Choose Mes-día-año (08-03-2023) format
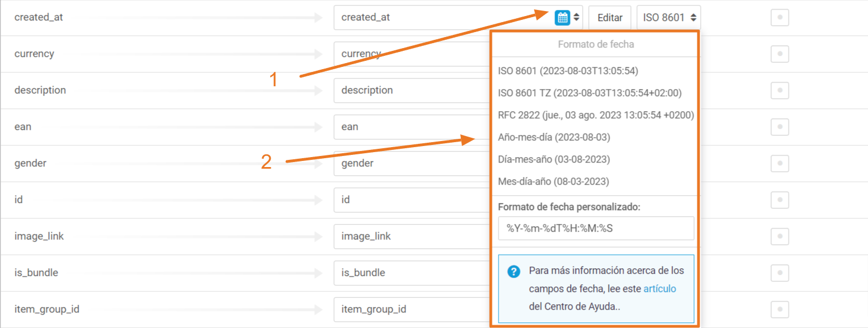Screen dimensions: 868x328 point(554,181)
